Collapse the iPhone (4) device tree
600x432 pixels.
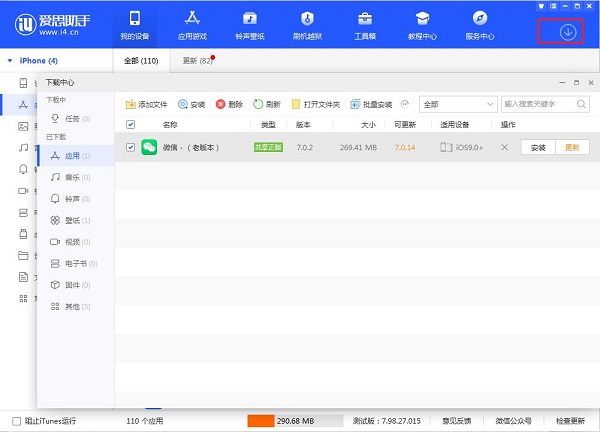point(11,61)
